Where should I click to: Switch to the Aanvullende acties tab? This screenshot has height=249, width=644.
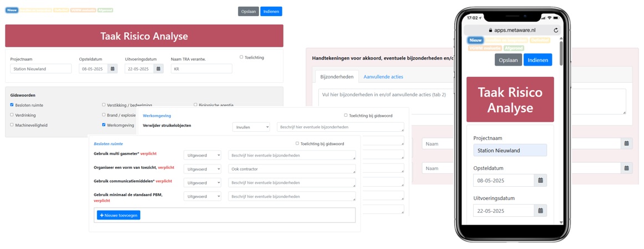click(x=383, y=77)
